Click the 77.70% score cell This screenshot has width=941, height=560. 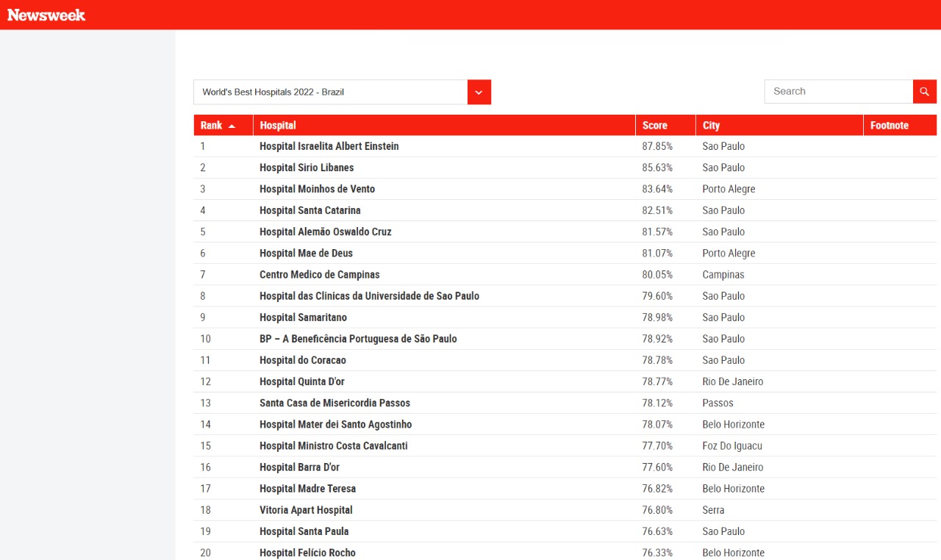(x=657, y=445)
